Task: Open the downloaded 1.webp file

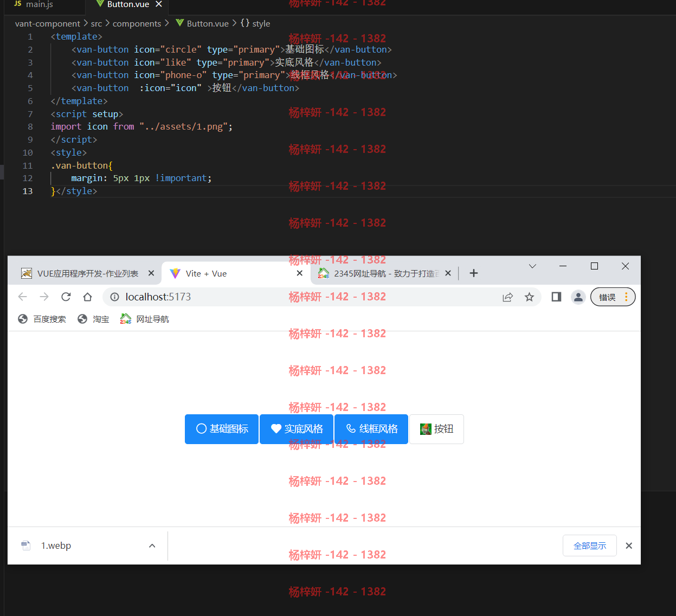Action: (56, 546)
